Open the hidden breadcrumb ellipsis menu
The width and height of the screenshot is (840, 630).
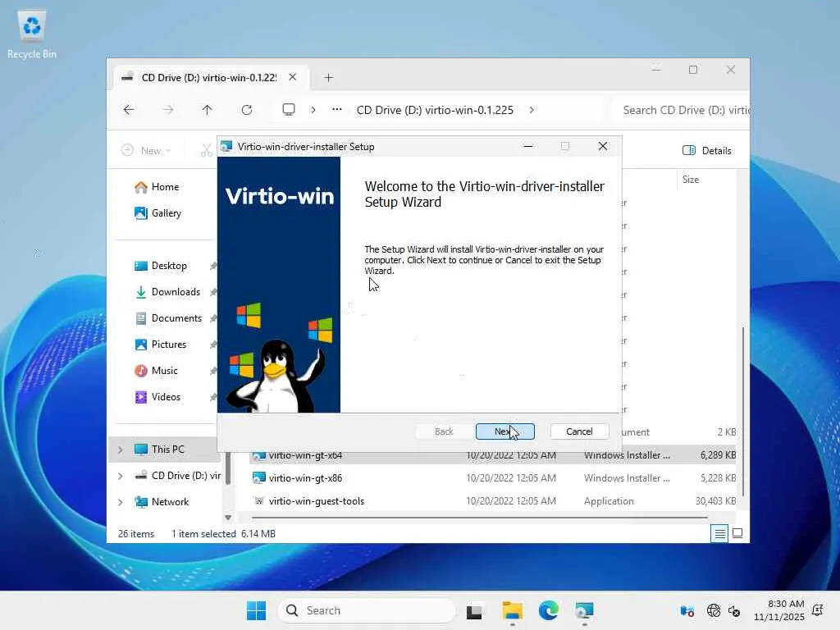point(337,110)
